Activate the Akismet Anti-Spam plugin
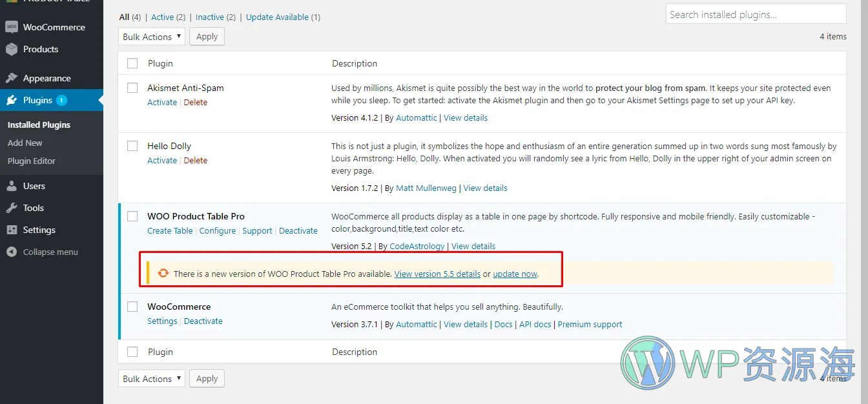 [x=162, y=102]
